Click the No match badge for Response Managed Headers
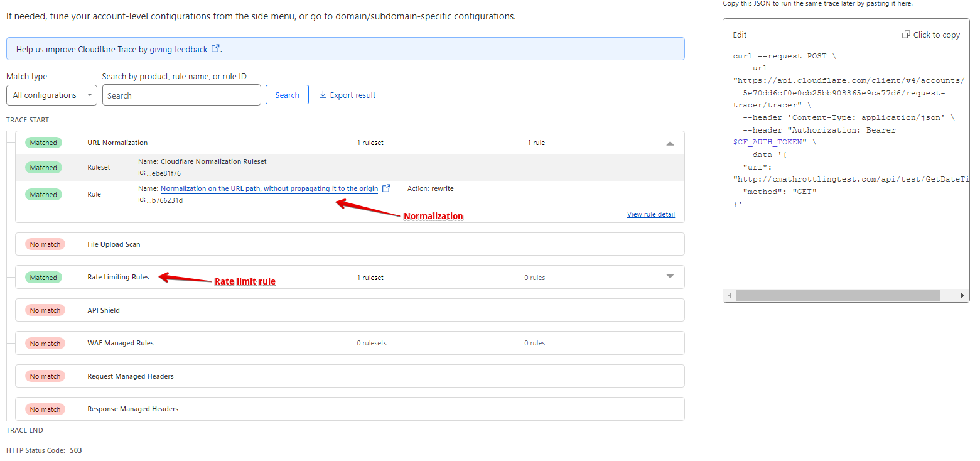This screenshot has width=980, height=461. click(x=45, y=409)
